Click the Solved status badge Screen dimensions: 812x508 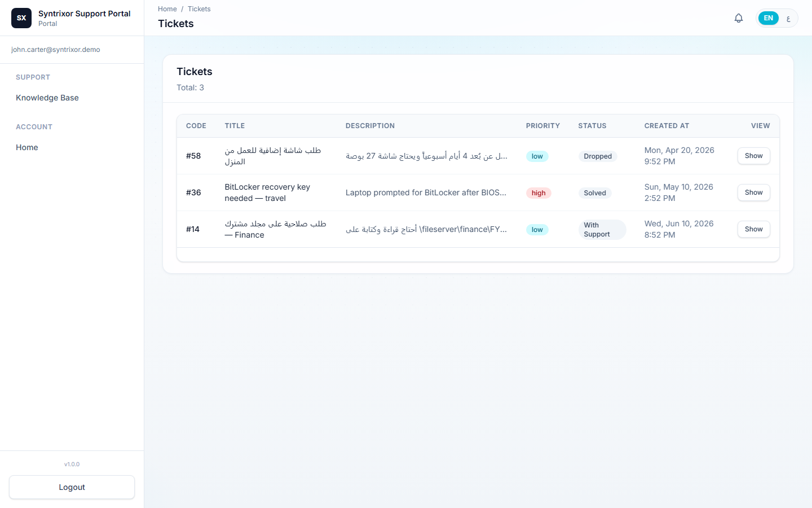(x=595, y=193)
